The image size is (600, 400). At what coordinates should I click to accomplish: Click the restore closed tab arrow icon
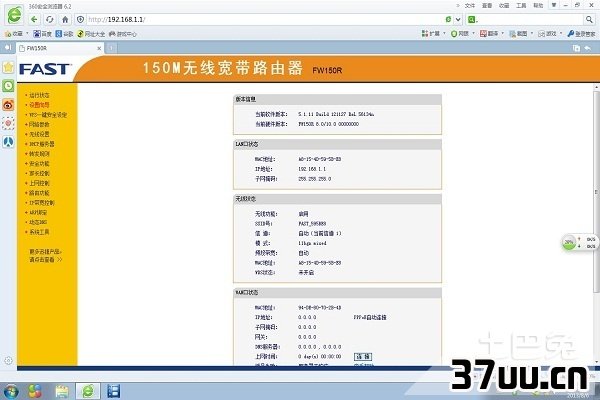pos(587,48)
